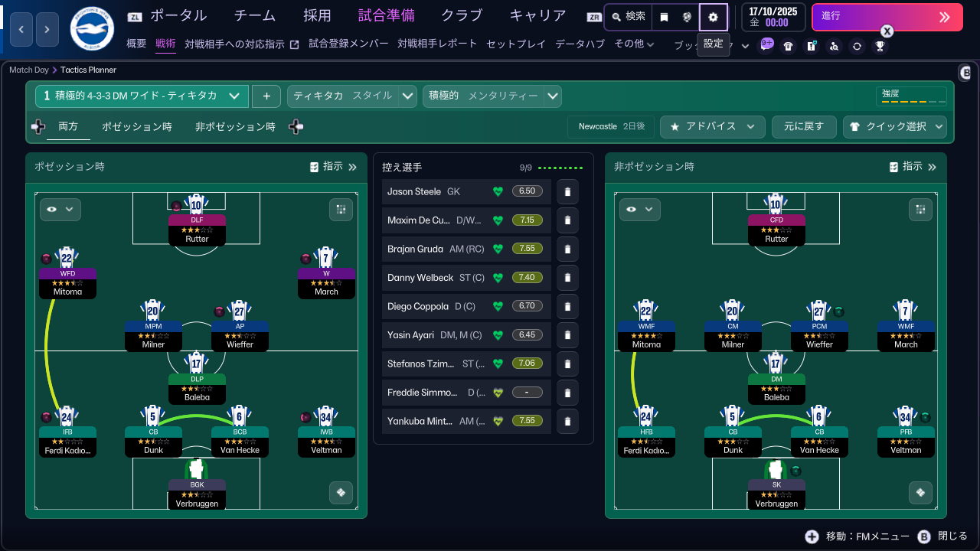Open the チーム menu in the top bar
Screen dimensions: 980x551
coord(254,15)
